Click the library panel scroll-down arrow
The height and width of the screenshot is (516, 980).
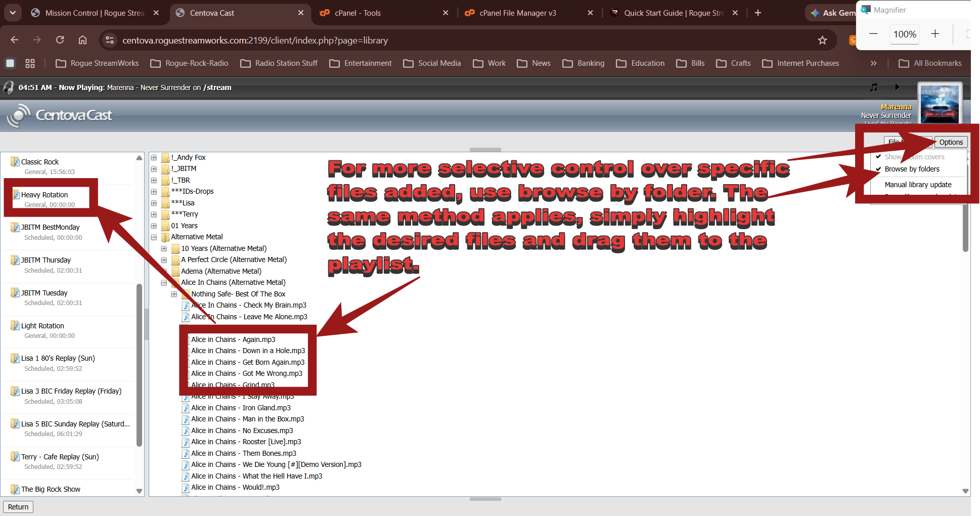(965, 491)
